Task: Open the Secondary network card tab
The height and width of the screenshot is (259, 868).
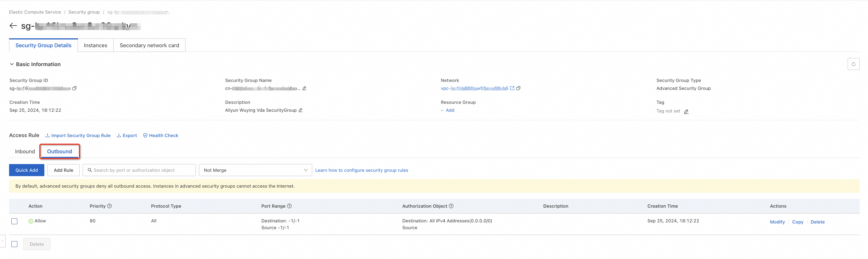Action: 149,45
